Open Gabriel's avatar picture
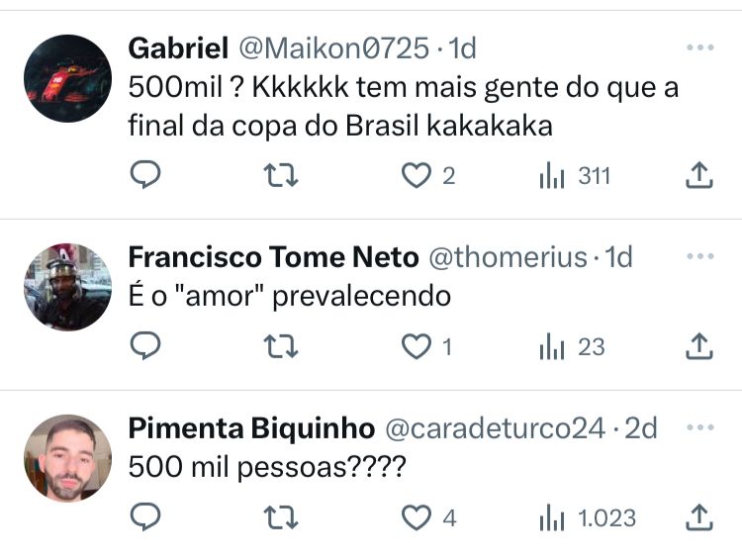Viewport: 742px width, 560px height. 67,78
